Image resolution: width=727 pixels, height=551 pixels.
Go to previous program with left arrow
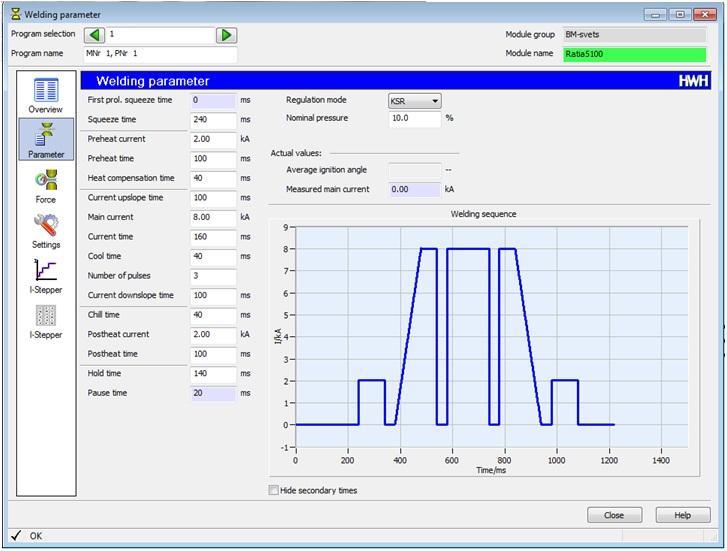(94, 35)
